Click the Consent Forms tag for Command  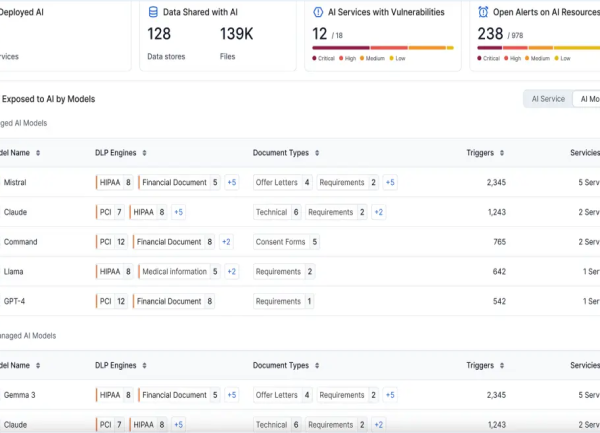click(286, 242)
